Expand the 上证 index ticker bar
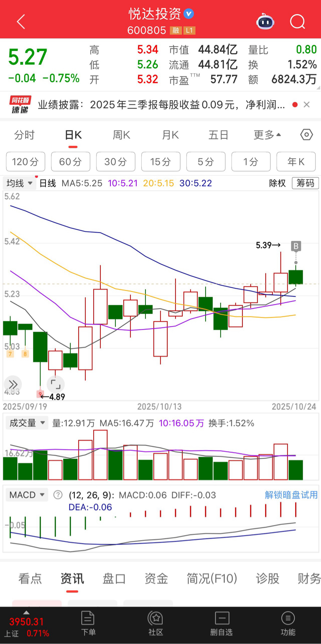Viewport: 321px width, 644px height. point(27,625)
